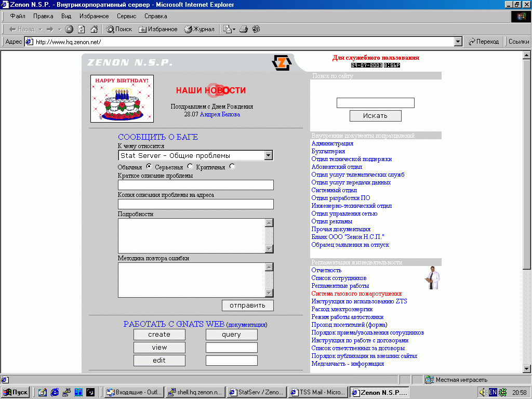Click the Искать search button
The image size is (532, 399).
[x=375, y=116]
